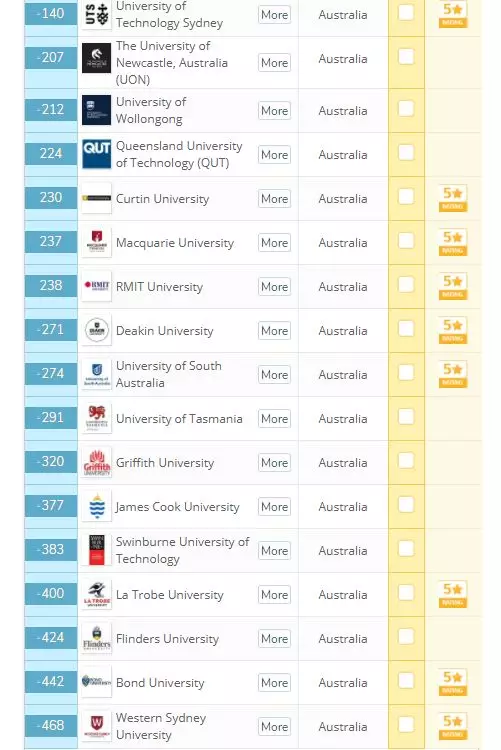Open the RMIT University logo
The image size is (501, 750).
tap(97, 286)
